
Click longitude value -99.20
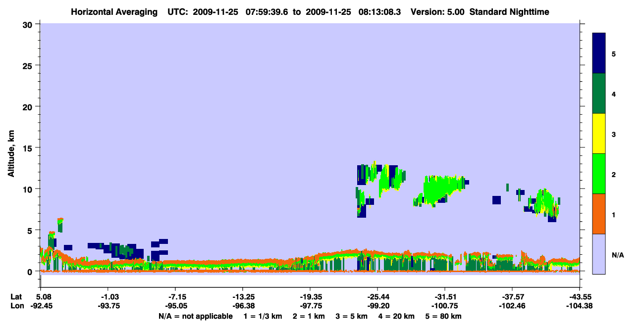[x=377, y=306]
